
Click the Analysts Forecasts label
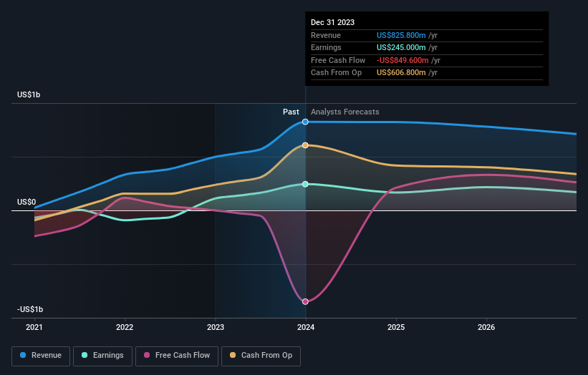click(x=345, y=112)
